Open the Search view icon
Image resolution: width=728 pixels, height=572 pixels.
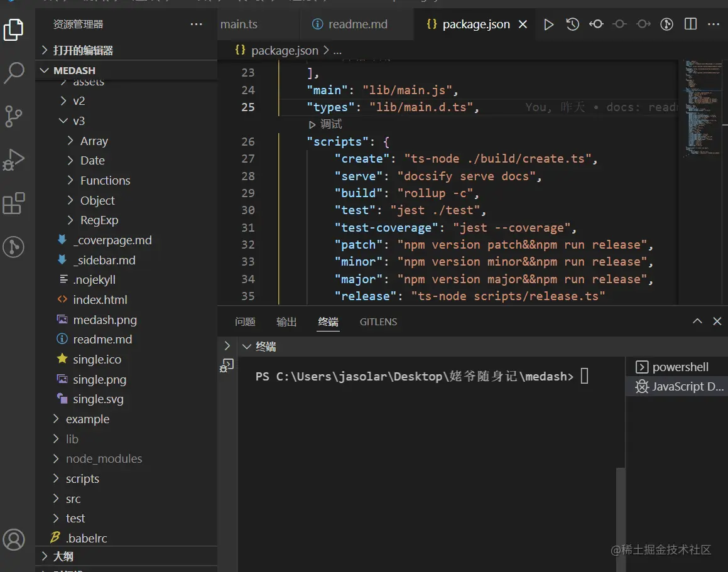tap(14, 73)
